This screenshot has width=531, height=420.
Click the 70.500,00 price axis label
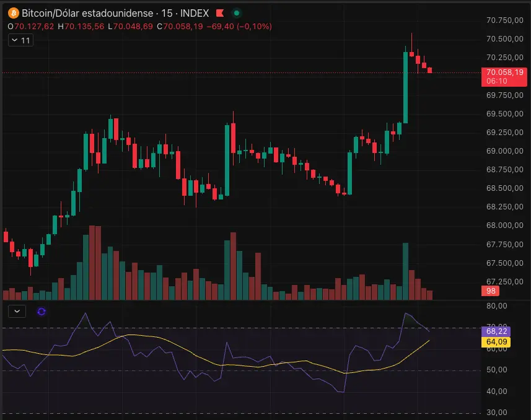[x=504, y=39]
